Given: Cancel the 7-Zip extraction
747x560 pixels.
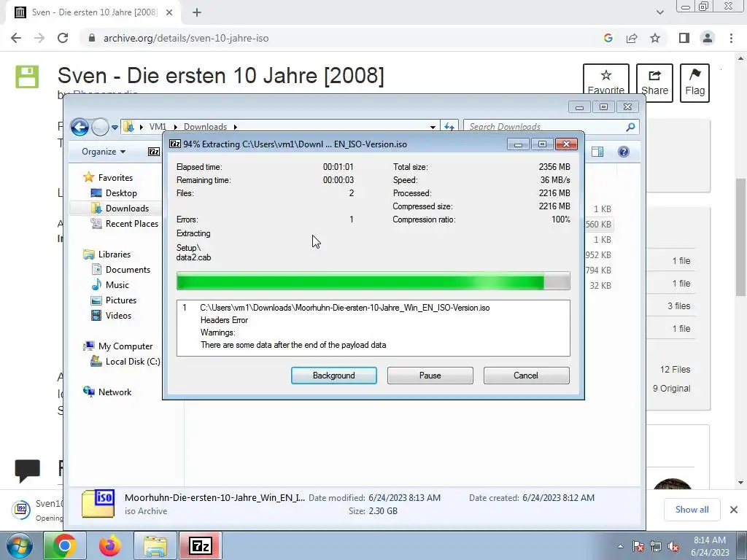Looking at the screenshot, I should pos(526,376).
